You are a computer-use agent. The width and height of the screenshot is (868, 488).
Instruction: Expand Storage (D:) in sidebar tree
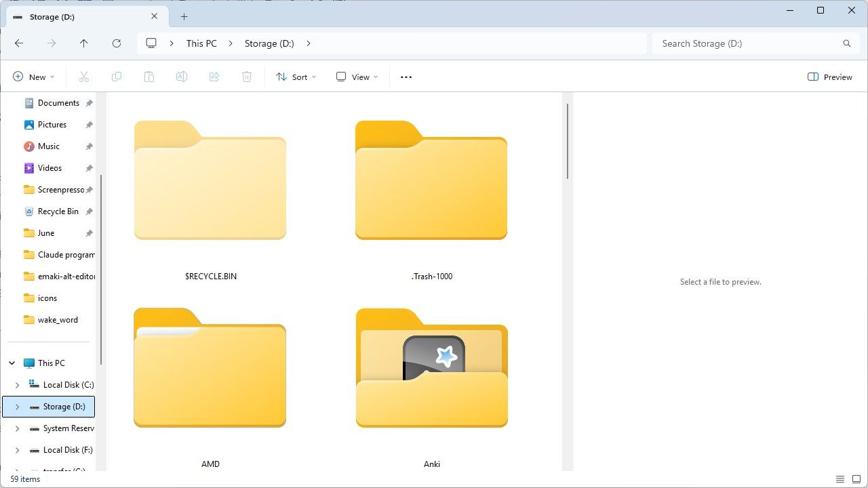point(18,407)
